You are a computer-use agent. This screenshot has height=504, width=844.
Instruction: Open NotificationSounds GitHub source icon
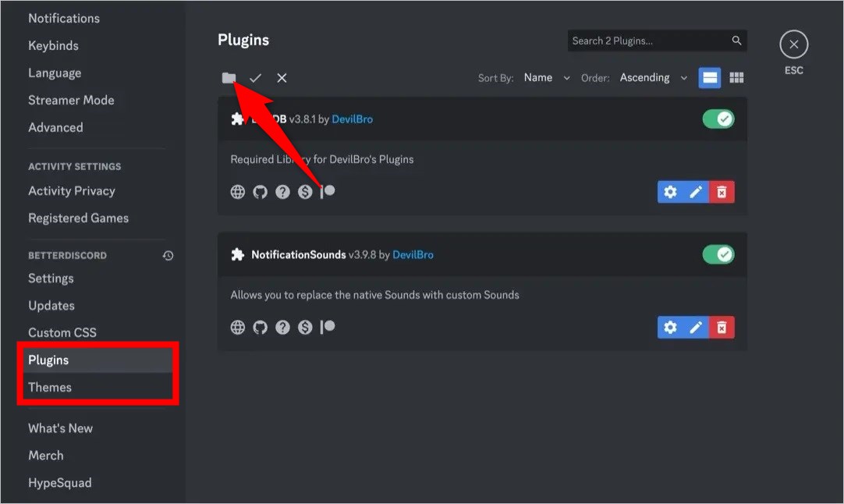pyautogui.click(x=260, y=327)
